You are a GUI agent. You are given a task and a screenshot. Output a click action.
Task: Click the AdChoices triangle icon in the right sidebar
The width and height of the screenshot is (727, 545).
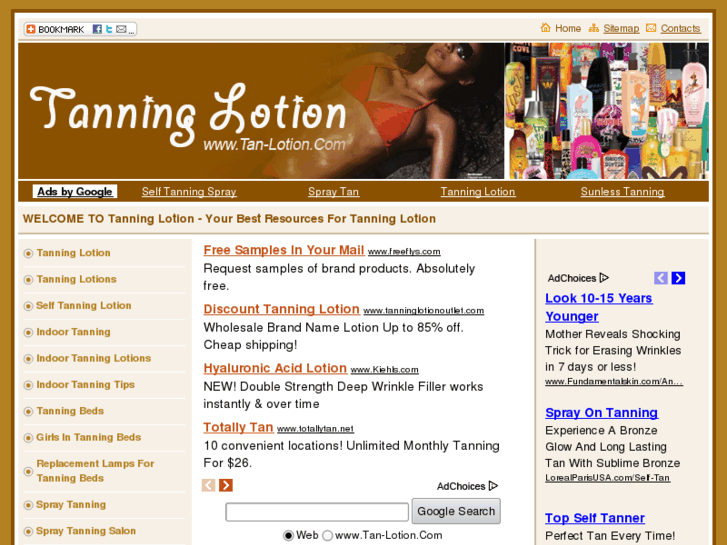604,278
